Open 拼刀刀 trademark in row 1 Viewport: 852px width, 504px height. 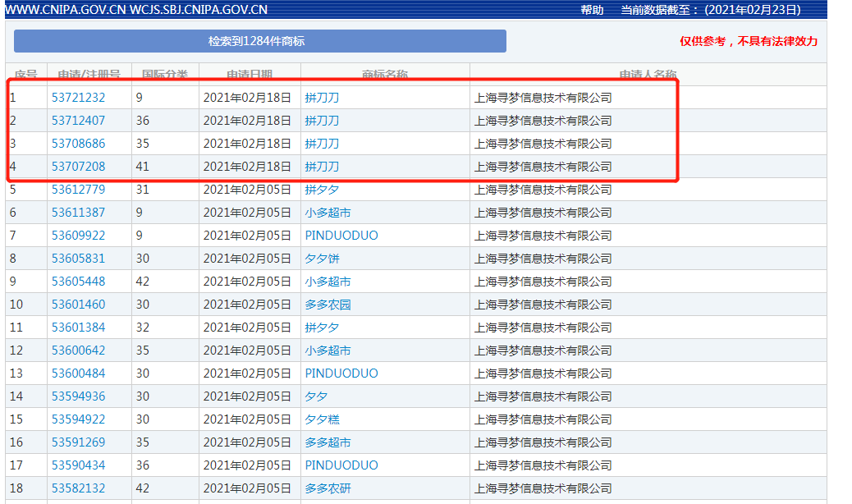point(322,98)
